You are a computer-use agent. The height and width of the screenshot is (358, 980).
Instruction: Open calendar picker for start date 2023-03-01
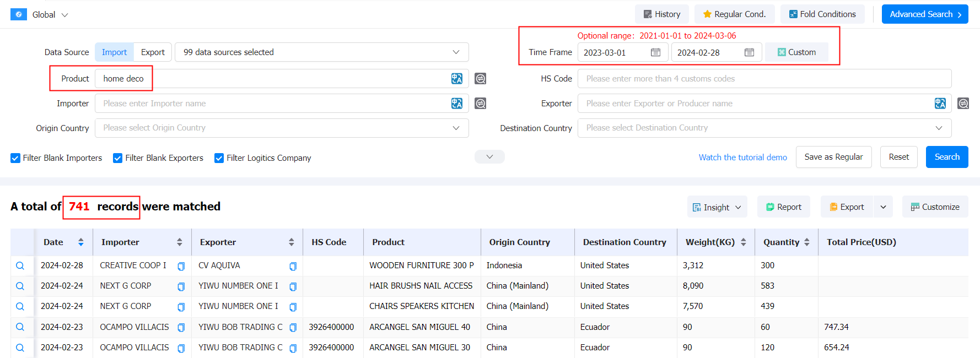(655, 52)
